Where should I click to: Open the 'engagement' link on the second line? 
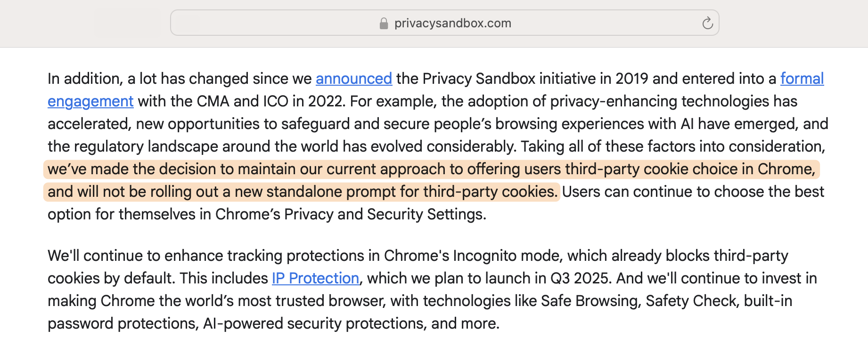(x=90, y=101)
